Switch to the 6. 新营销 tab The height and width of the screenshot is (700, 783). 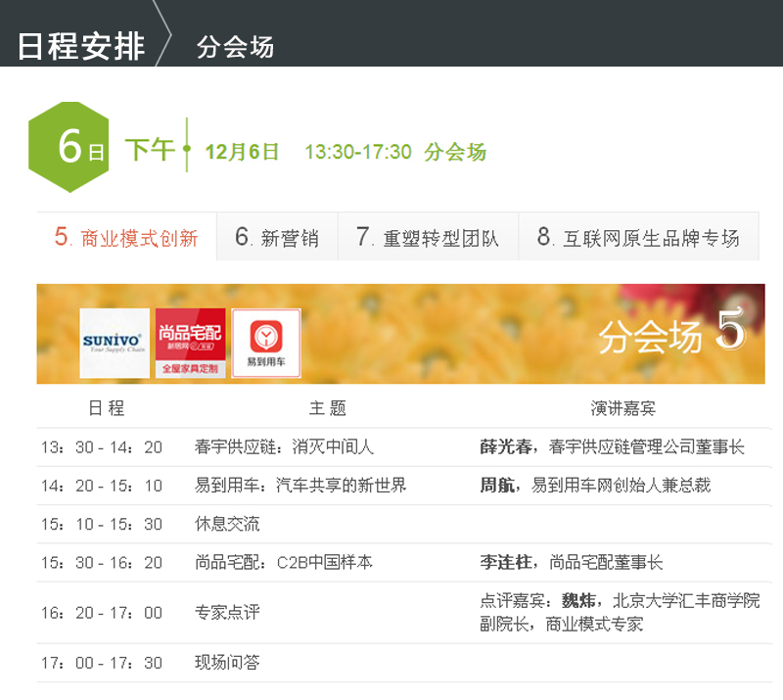coord(277,237)
